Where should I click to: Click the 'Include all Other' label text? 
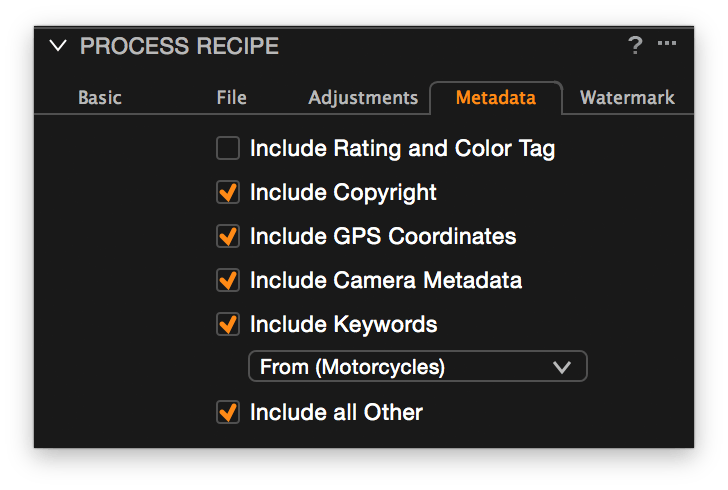tap(337, 412)
